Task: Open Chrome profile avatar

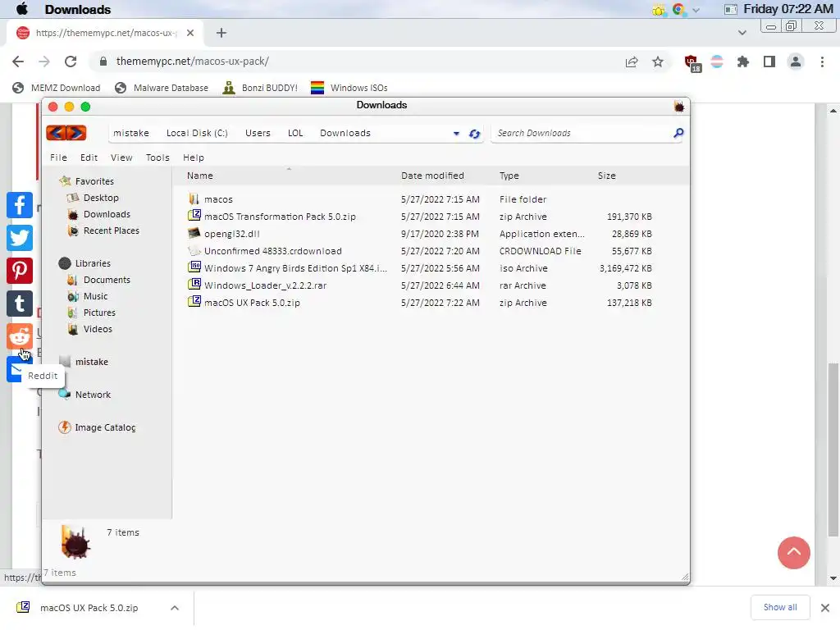Action: 796,62
